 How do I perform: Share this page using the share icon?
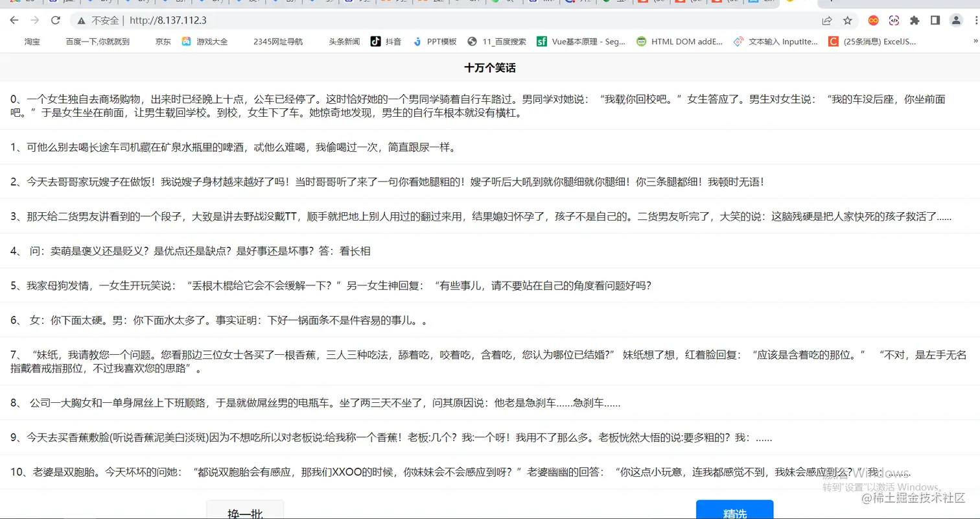point(827,21)
